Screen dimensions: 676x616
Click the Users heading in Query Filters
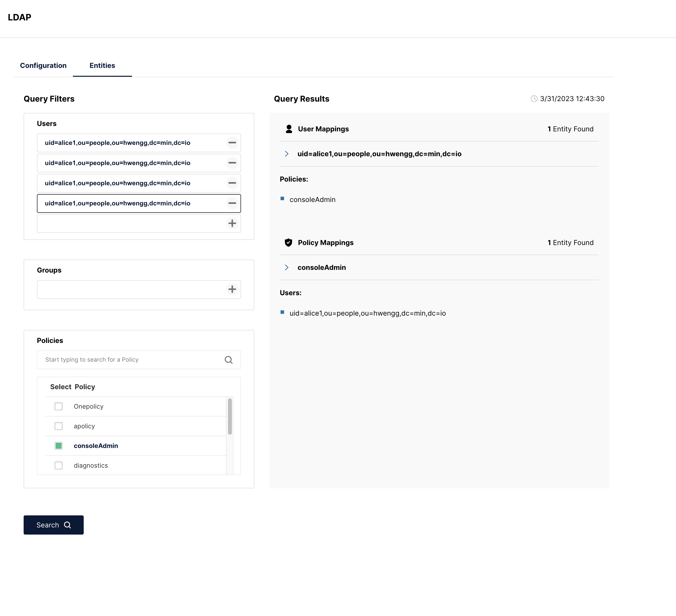pos(47,124)
